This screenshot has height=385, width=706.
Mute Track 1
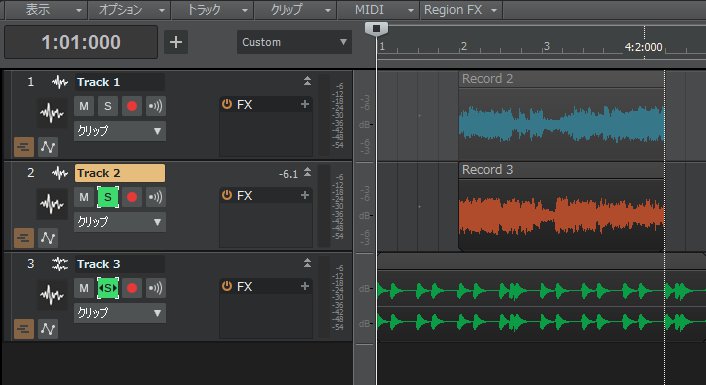point(84,106)
